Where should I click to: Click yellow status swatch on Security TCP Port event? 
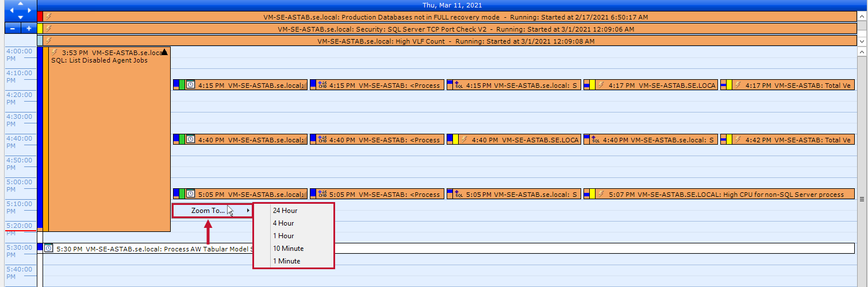pyautogui.click(x=40, y=28)
